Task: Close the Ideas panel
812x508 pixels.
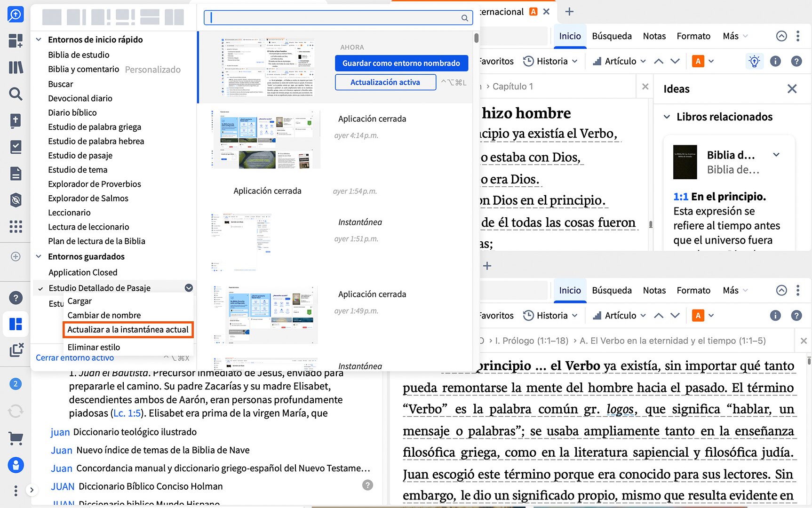Action: click(792, 89)
